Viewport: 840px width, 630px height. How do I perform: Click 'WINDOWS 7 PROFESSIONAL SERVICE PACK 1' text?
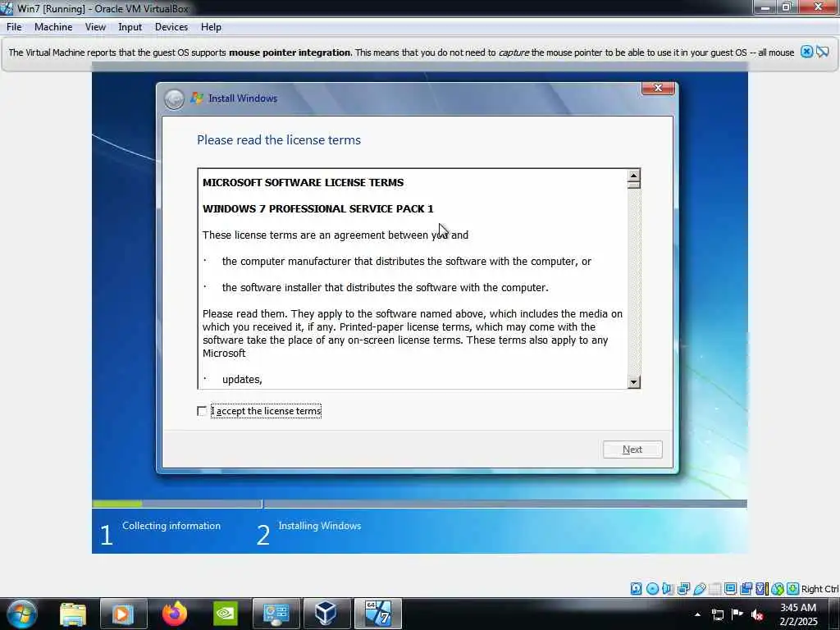click(318, 208)
